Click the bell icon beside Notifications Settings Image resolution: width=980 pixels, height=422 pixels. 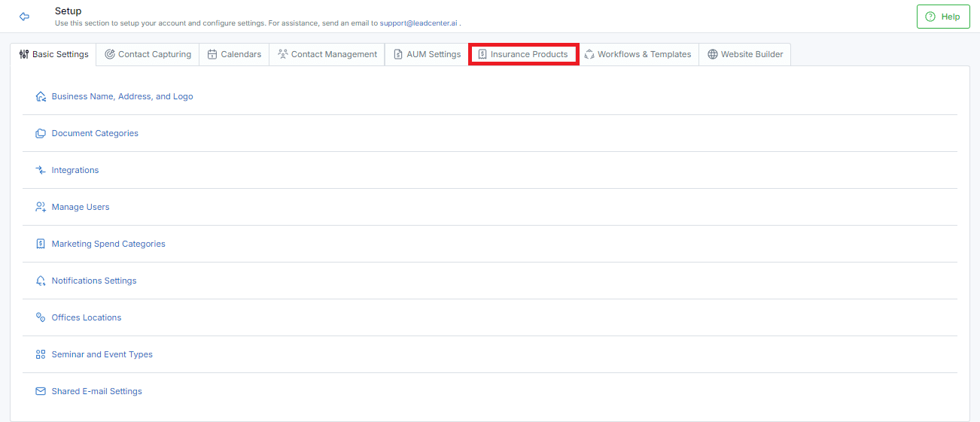pyautogui.click(x=41, y=281)
